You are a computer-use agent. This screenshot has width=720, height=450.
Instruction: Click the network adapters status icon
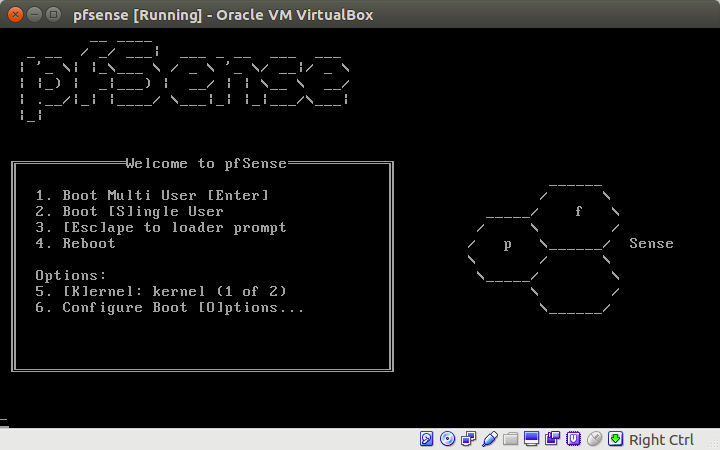click(x=468, y=439)
